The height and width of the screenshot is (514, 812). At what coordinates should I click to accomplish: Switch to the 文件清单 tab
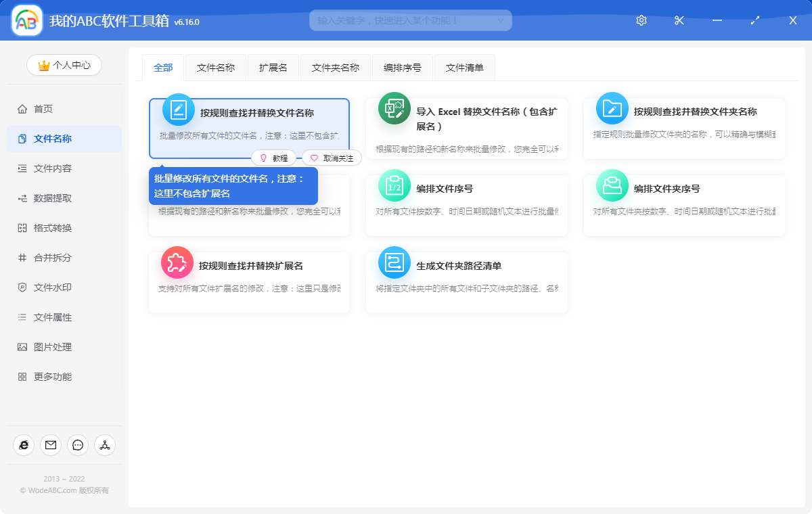tap(464, 67)
